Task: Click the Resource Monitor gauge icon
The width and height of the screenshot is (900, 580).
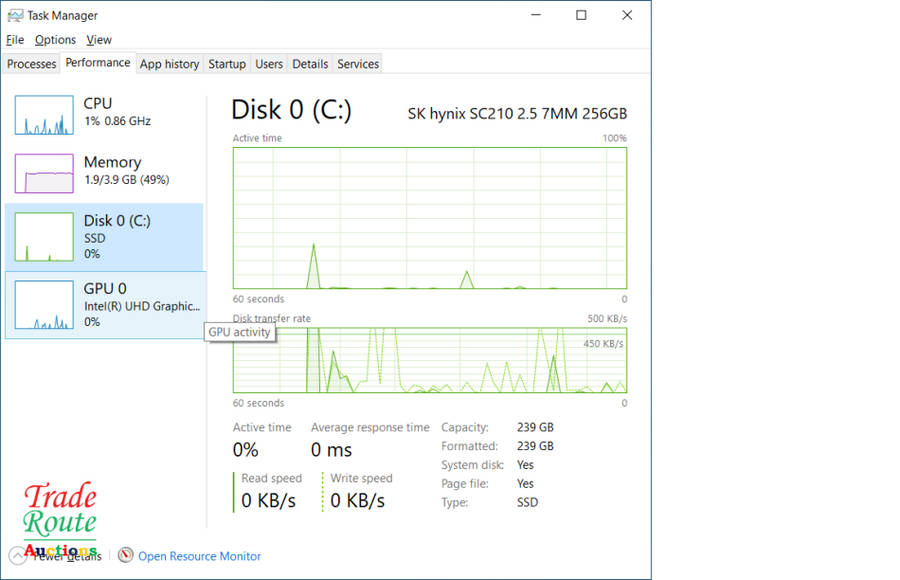Action: pos(125,555)
